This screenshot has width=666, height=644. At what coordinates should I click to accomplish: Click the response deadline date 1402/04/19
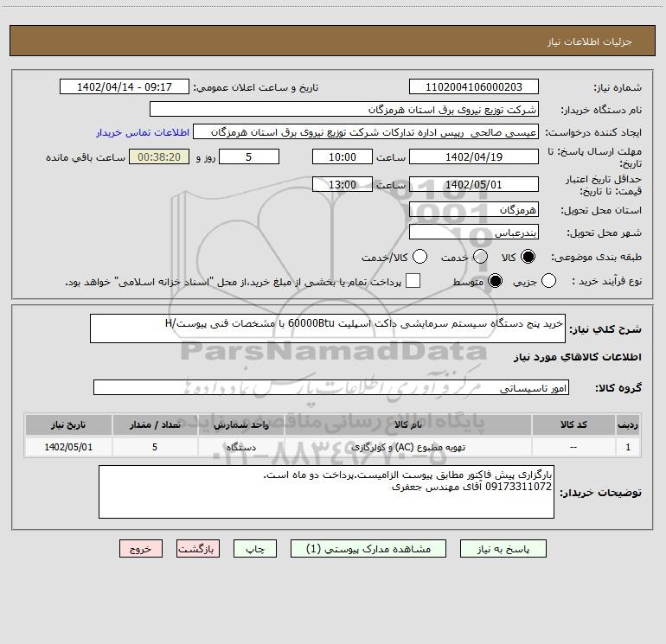[474, 156]
